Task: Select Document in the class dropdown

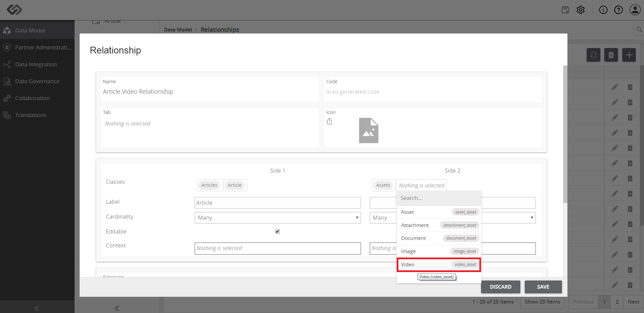Action: pyautogui.click(x=439, y=238)
